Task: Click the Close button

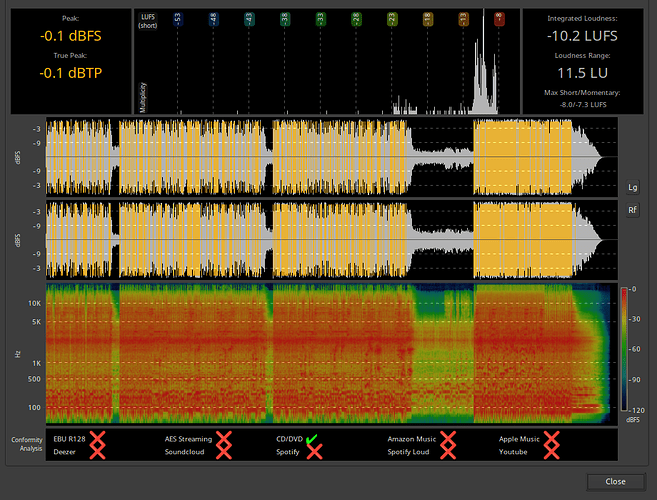Action: pyautogui.click(x=615, y=481)
